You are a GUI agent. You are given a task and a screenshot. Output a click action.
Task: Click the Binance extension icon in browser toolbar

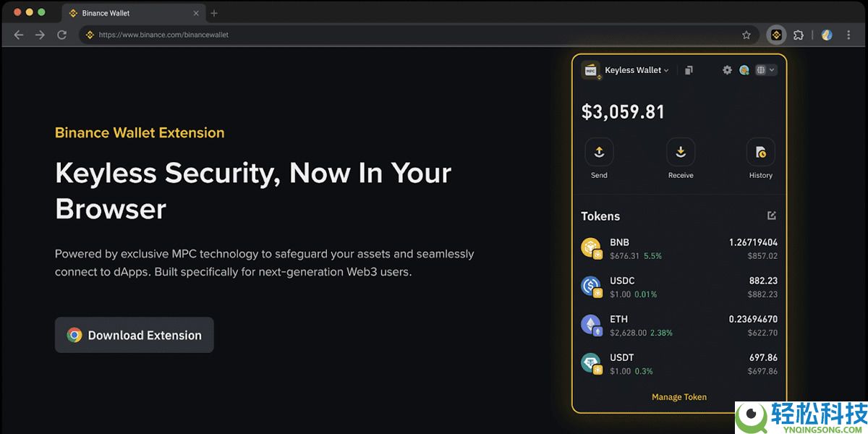[x=776, y=35]
